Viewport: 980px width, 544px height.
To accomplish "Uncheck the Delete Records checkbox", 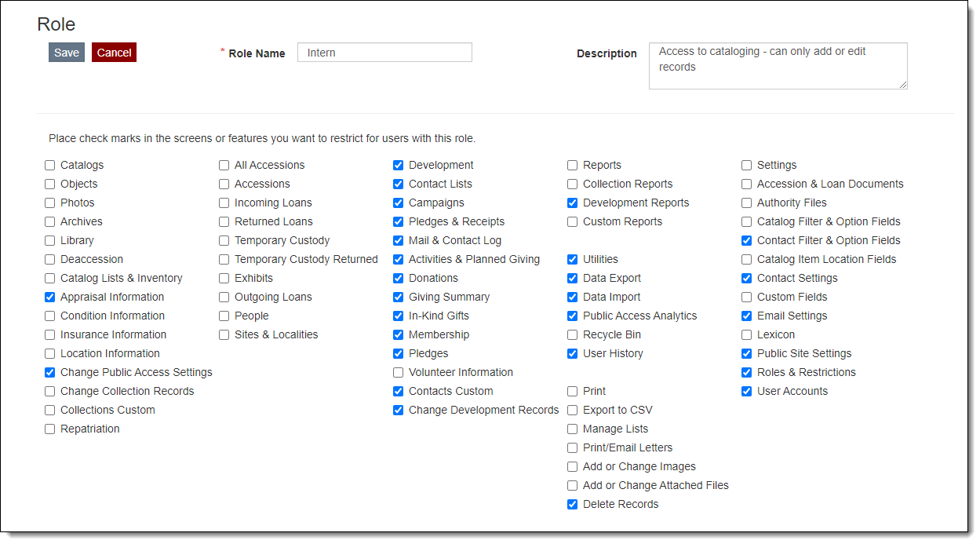I will point(572,504).
